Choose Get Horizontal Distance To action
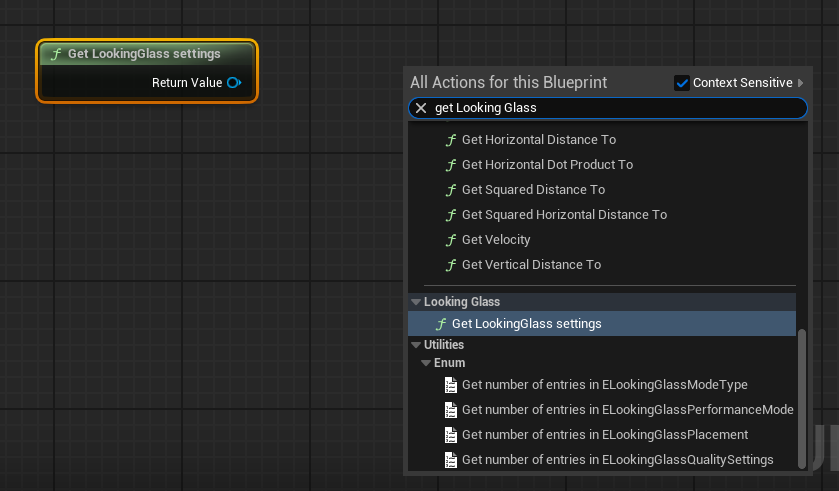This screenshot has width=839, height=491. pyautogui.click(x=538, y=140)
